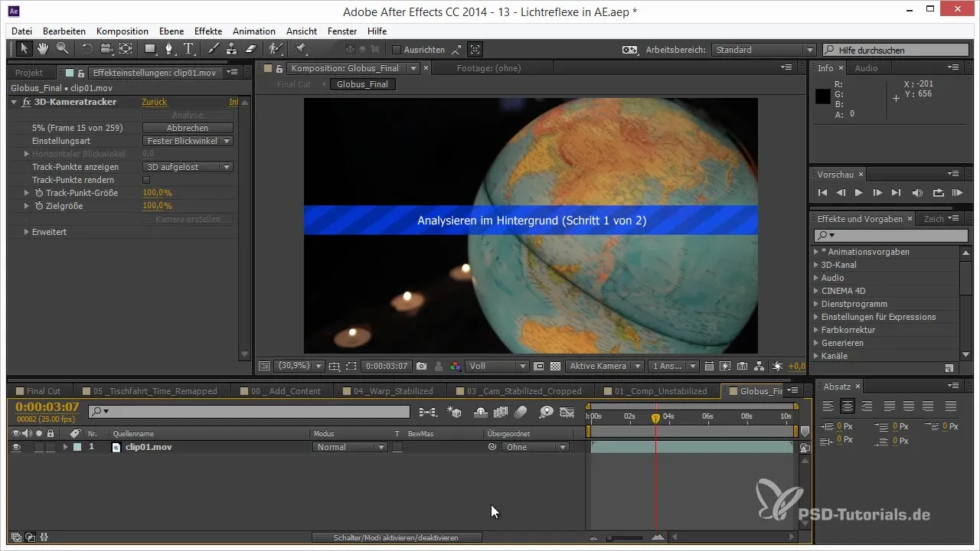Select the Hand tool

[x=44, y=49]
